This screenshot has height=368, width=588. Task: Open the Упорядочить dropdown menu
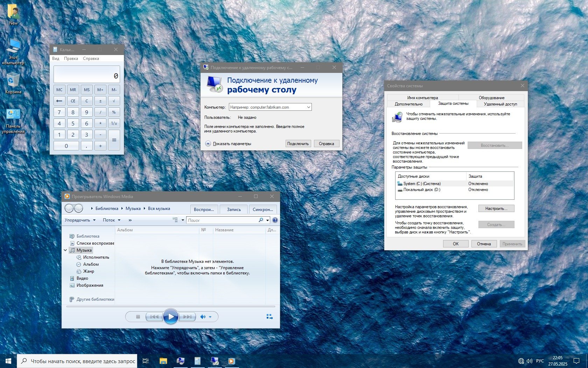(80, 220)
